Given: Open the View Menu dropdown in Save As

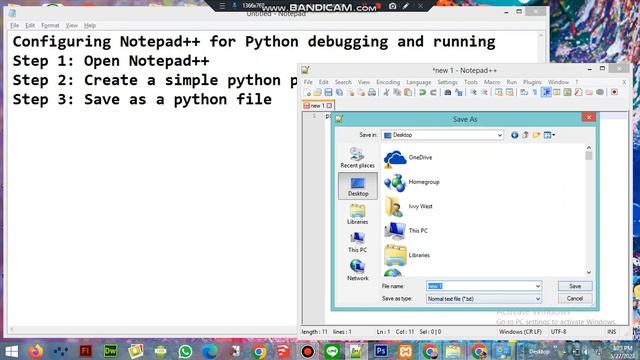Looking at the screenshot, I should point(549,135).
